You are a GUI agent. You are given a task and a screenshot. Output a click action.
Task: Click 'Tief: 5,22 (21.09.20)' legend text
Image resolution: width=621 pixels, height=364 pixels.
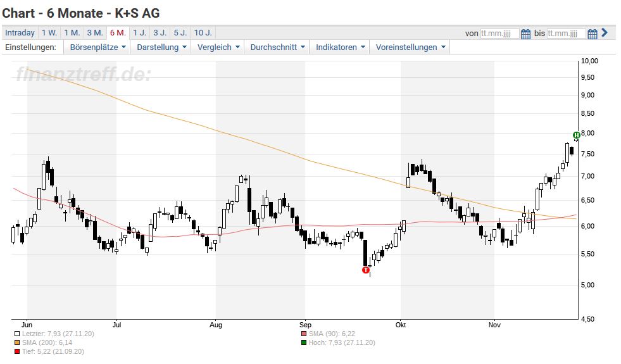tap(53, 351)
